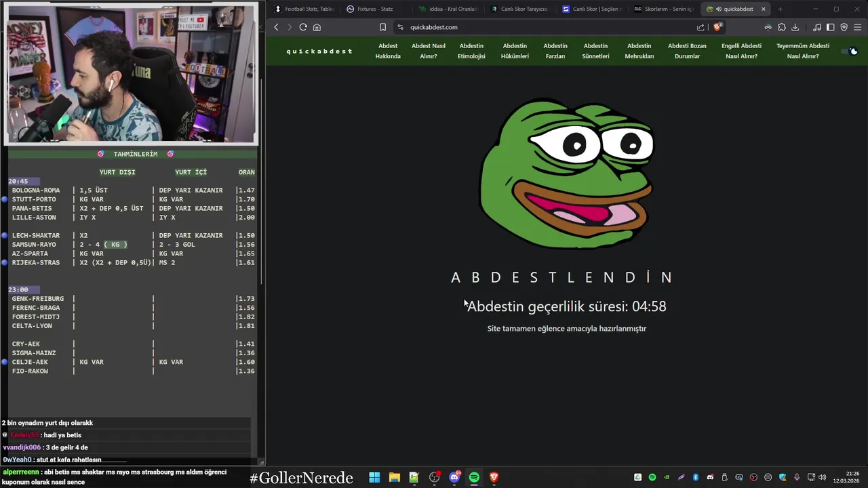Reload the quickabdest page

(x=303, y=27)
